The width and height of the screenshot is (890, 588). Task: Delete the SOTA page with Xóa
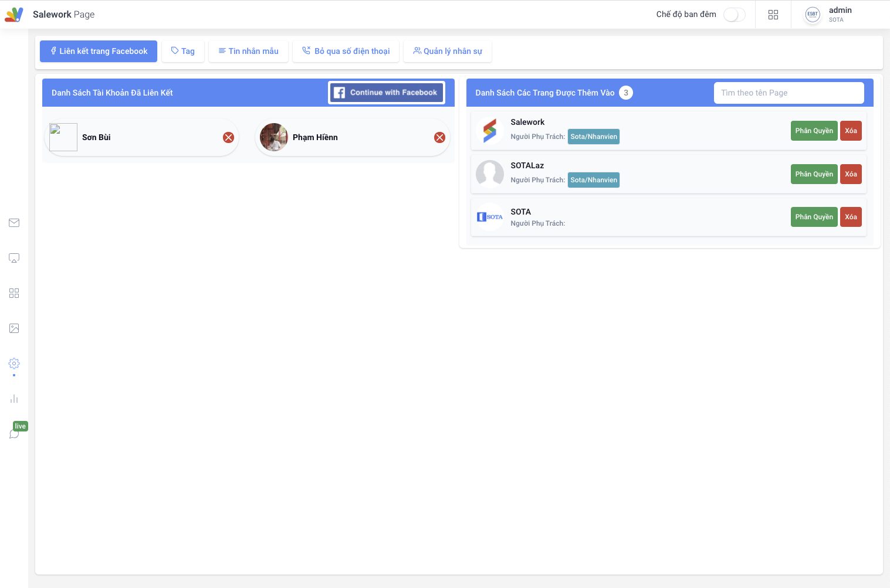pyautogui.click(x=851, y=217)
